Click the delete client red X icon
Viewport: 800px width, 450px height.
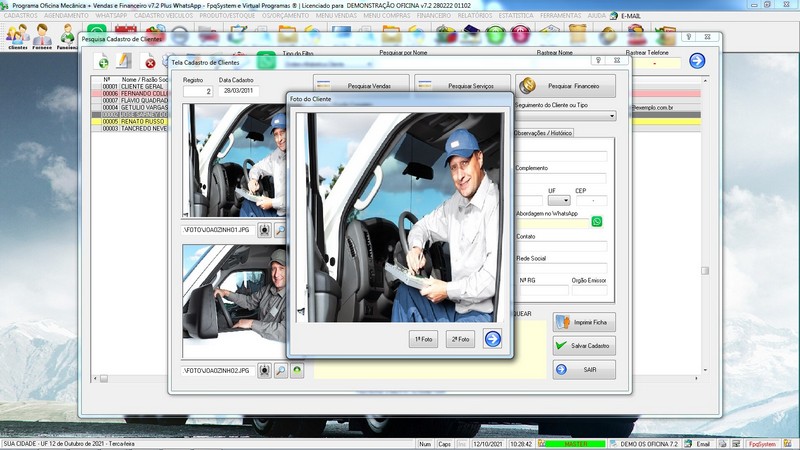coord(148,62)
